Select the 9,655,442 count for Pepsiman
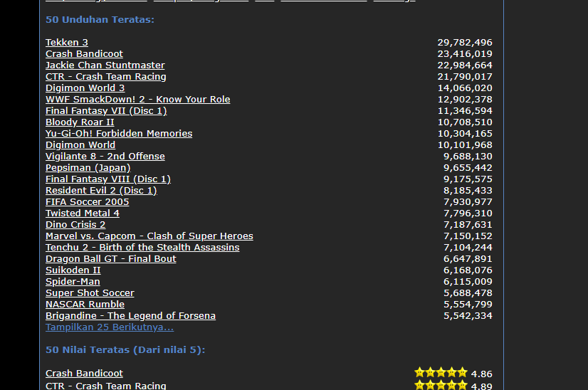Screen dimensions: 588x390 [468, 168]
